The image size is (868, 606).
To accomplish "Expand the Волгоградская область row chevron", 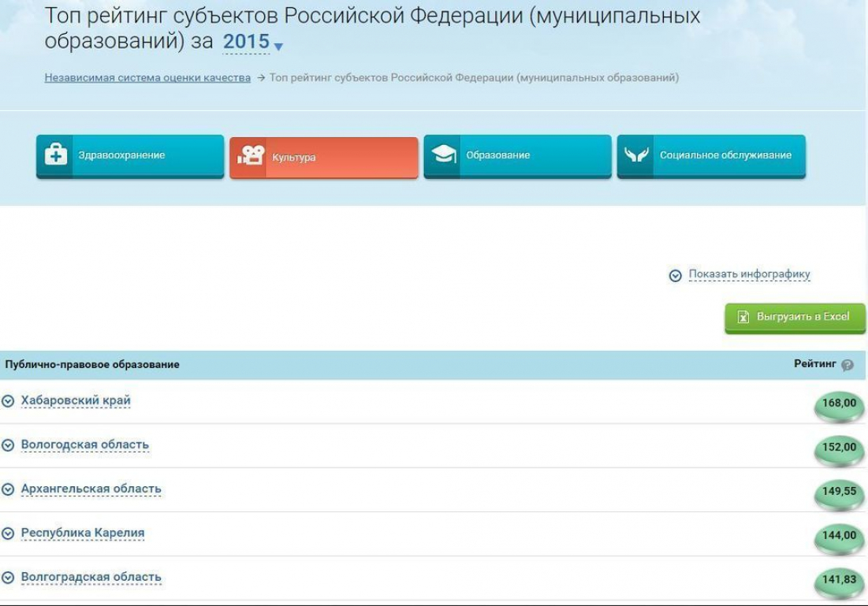I will pyautogui.click(x=8, y=577).
